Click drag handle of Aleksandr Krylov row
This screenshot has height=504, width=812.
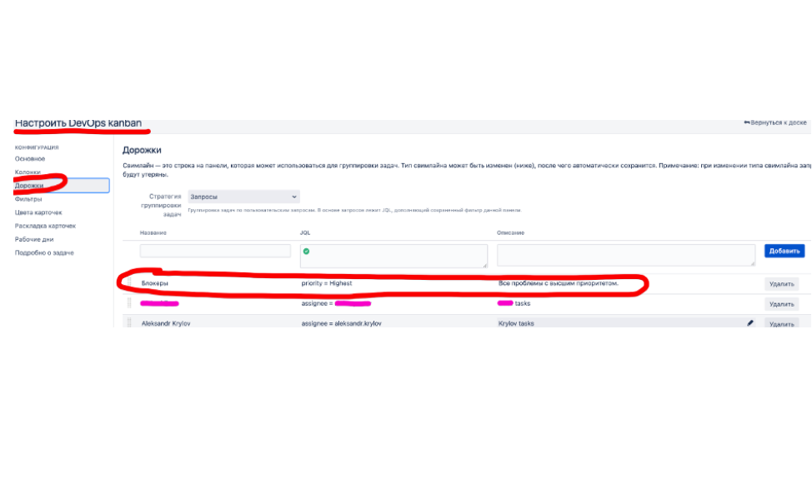(x=129, y=322)
